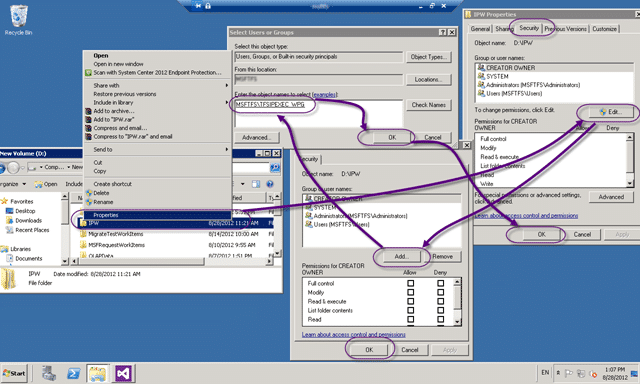Check Allow for Full control
This screenshot has height=384, width=640.
point(411,283)
